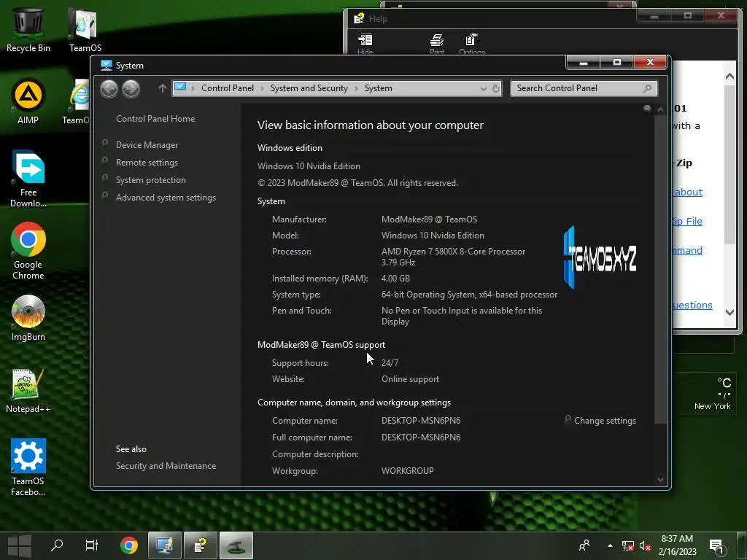The height and width of the screenshot is (560, 747).
Task: Go up one level with the up arrow
Action: [x=162, y=88]
